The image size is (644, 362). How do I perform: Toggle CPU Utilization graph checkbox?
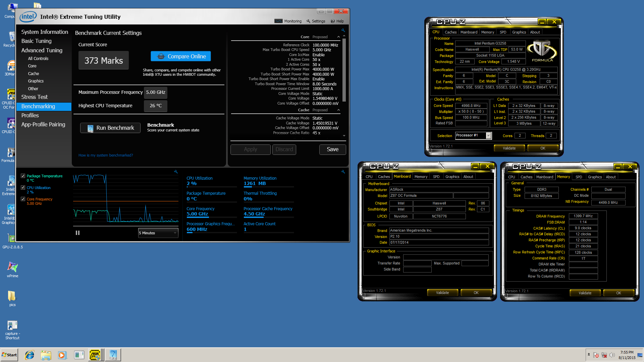point(23,188)
